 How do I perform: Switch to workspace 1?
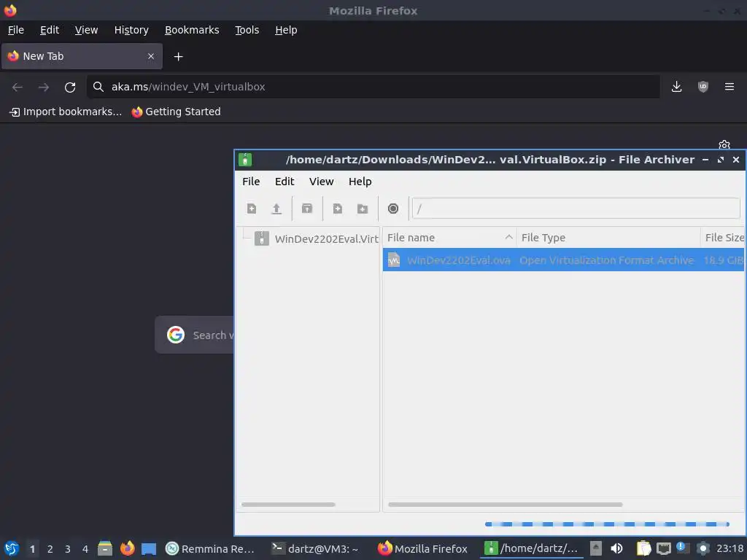32,549
